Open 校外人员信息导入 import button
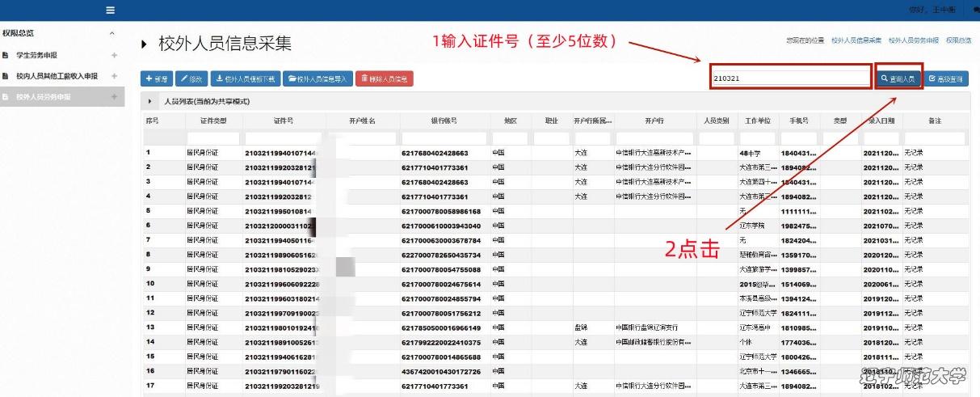The height and width of the screenshot is (397, 980). click(317, 79)
